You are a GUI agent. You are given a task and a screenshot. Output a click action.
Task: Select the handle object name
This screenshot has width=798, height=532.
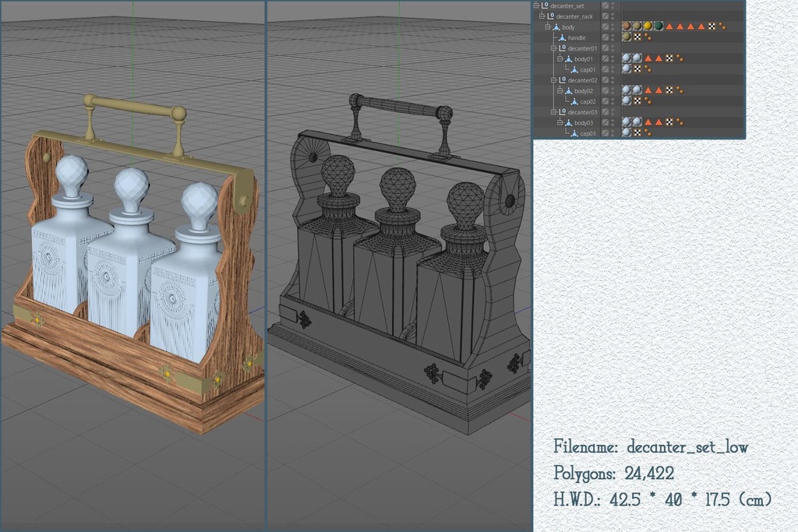pyautogui.click(x=577, y=37)
